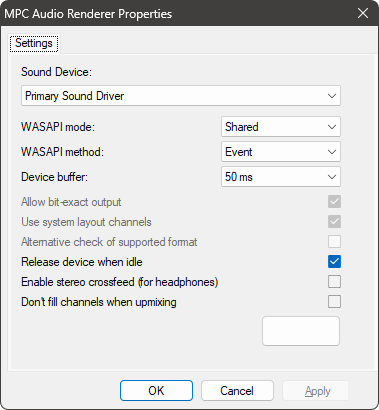The image size is (379, 410).
Task: Uncheck Release device when idle
Action: [x=334, y=262]
